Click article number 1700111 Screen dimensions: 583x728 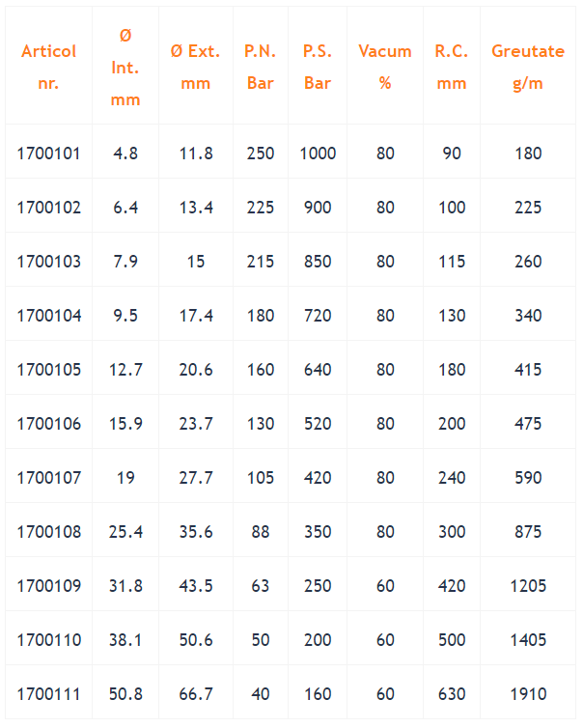48,694
